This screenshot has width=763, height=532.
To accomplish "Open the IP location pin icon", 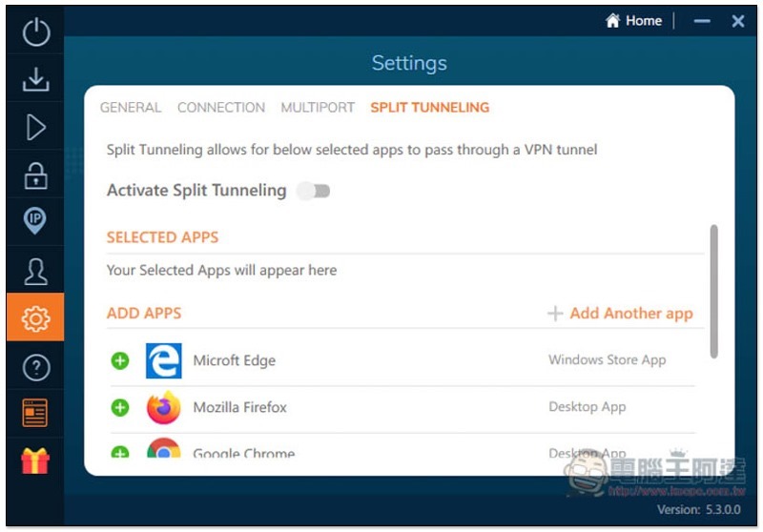I will coord(35,221).
